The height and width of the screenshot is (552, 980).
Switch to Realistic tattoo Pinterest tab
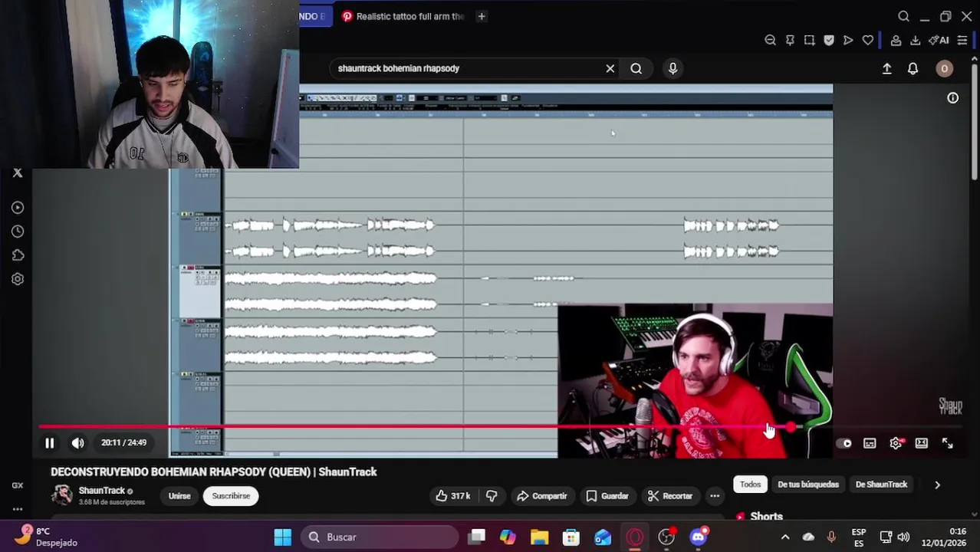403,16
